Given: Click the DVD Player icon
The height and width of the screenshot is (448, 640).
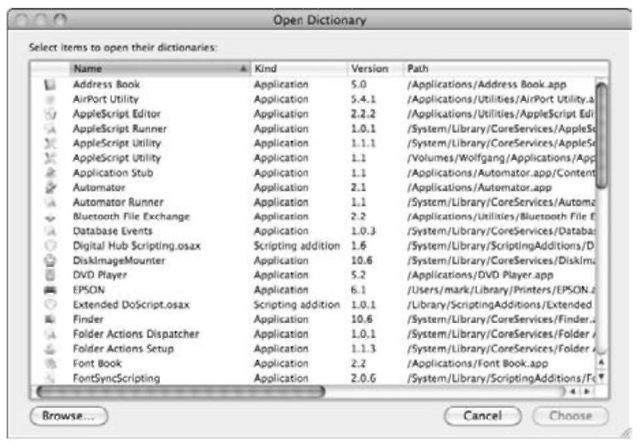Looking at the screenshot, I should pos(50,275).
